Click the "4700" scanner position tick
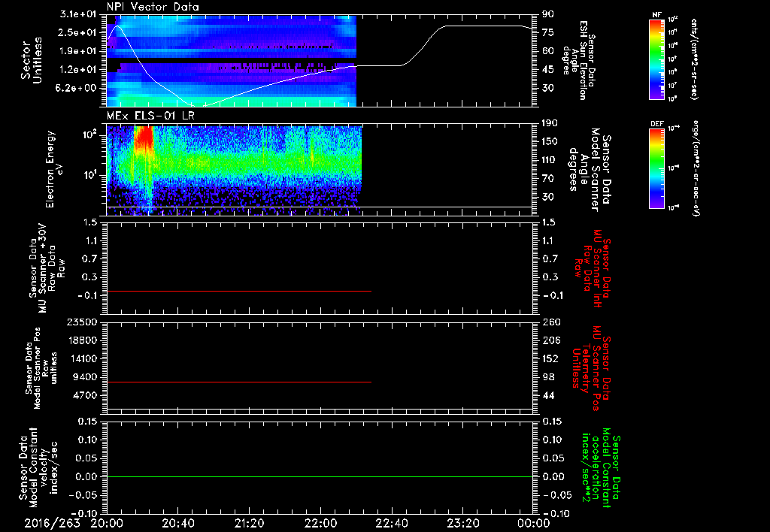The height and width of the screenshot is (532, 770). tap(84, 395)
